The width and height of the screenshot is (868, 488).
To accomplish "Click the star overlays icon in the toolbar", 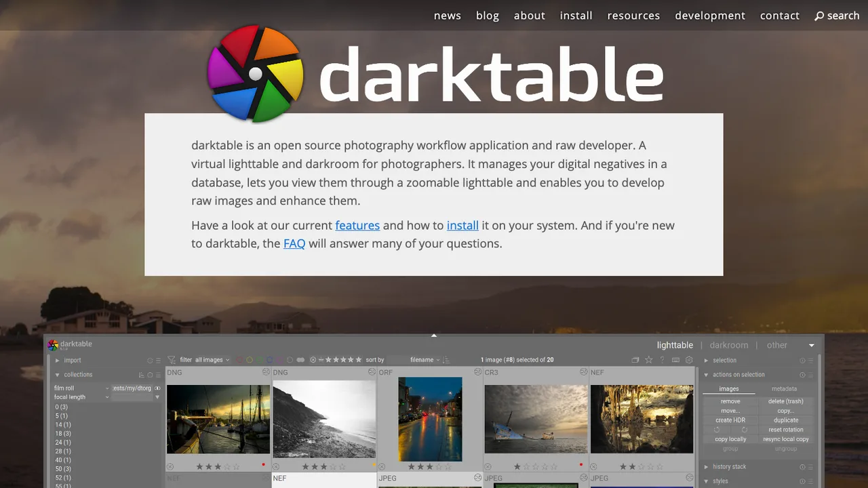I will point(649,360).
